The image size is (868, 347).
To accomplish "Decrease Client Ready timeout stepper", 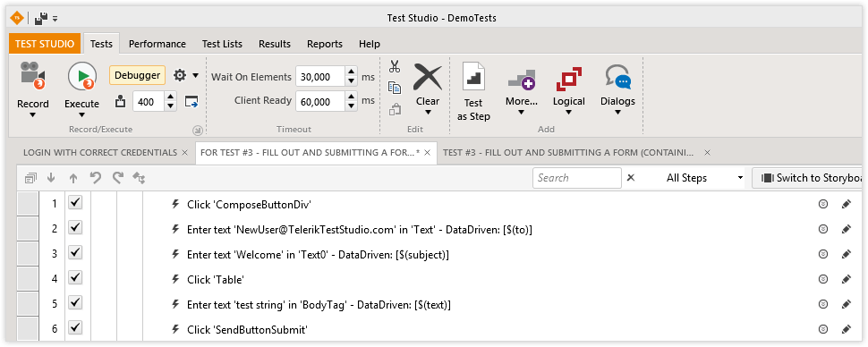I will tap(351, 106).
